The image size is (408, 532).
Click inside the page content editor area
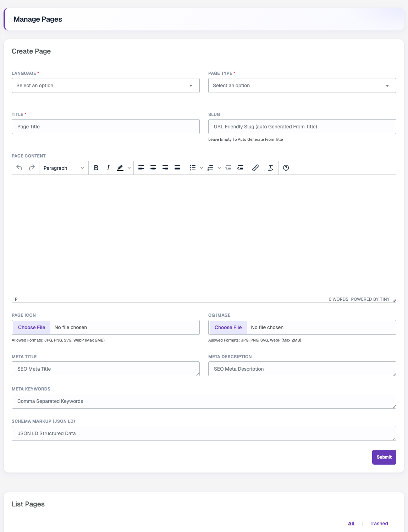pyautogui.click(x=204, y=235)
